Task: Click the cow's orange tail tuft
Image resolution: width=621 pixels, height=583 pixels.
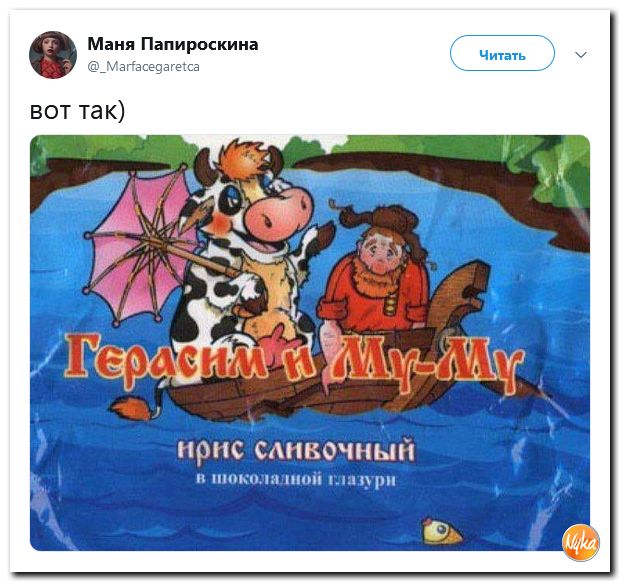Action: [131, 410]
